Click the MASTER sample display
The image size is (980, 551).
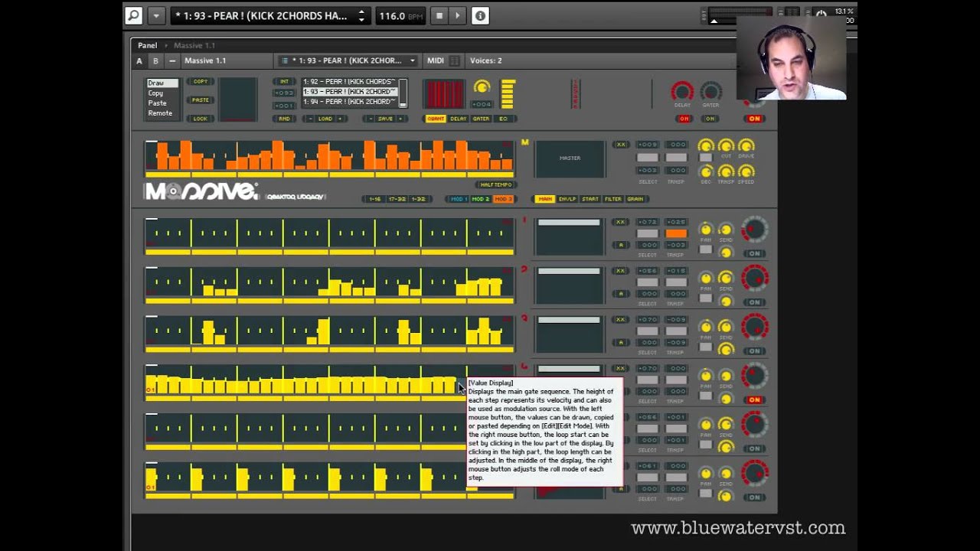[570, 158]
